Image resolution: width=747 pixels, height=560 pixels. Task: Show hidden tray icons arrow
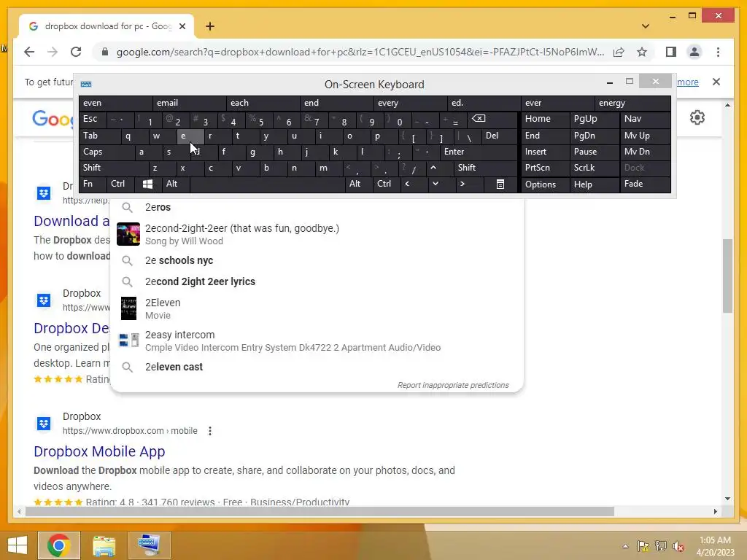(x=625, y=546)
